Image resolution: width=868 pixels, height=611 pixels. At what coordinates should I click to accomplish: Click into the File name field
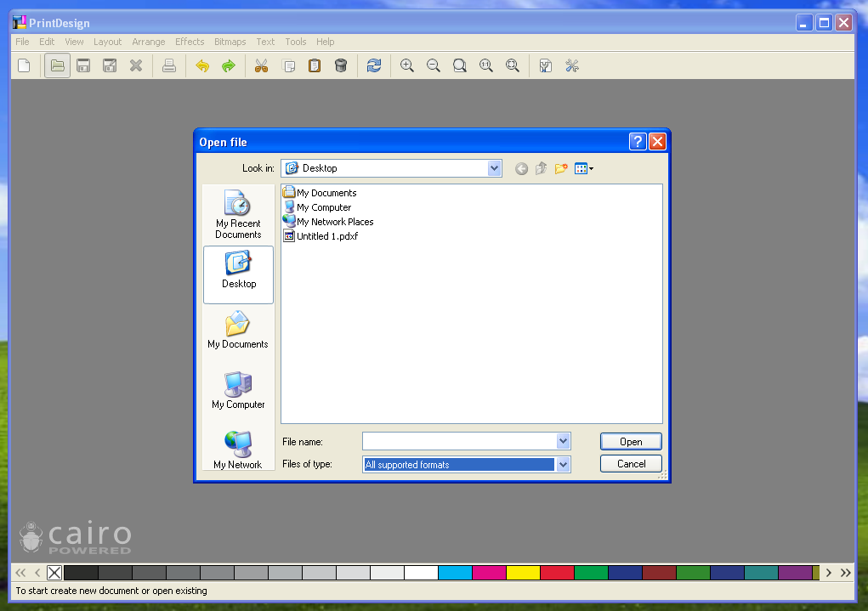click(459, 441)
